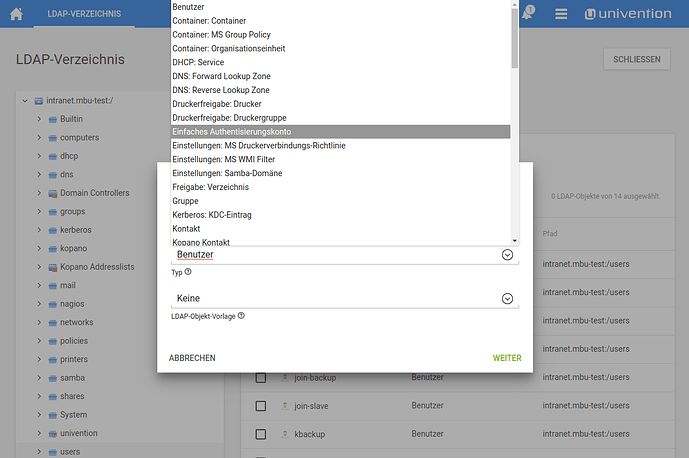
Task: Choose Einfaches Authentisierungskonto option
Action: tap(341, 131)
